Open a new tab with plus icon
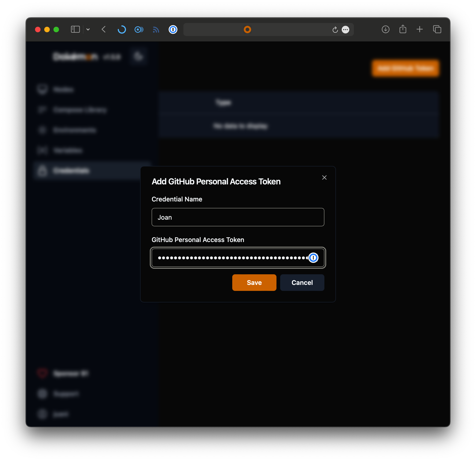Screen dimensions: 476x461 click(x=419, y=30)
